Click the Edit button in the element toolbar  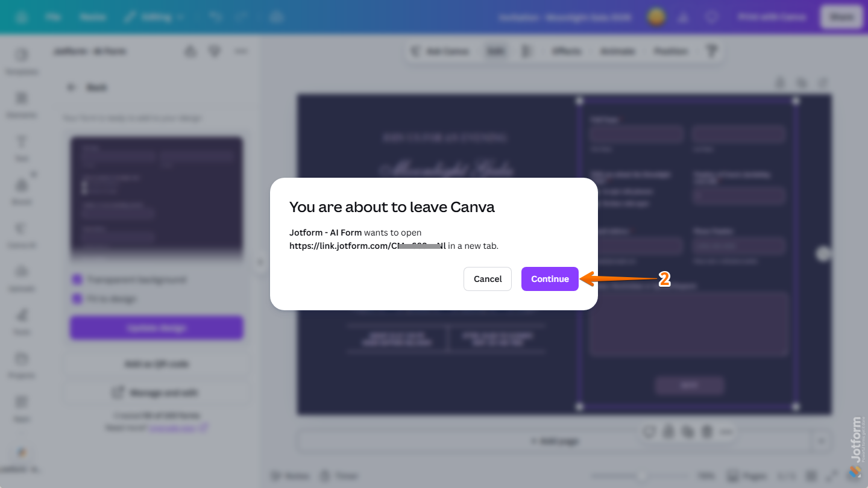tap(495, 52)
